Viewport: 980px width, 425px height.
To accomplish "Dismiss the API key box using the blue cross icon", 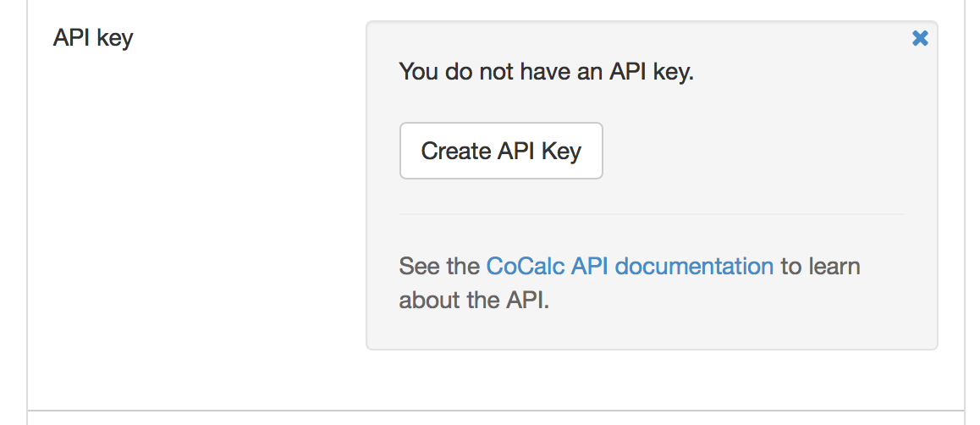I will coord(920,38).
